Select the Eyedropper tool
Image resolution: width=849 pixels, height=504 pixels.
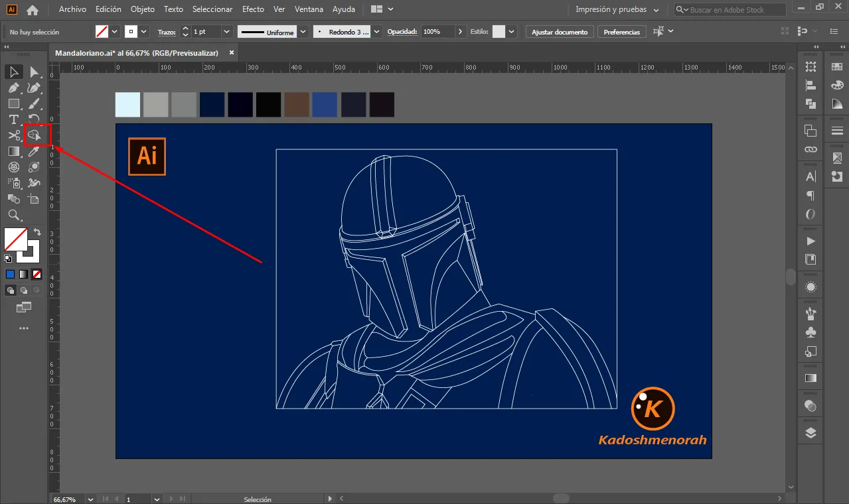[x=34, y=151]
